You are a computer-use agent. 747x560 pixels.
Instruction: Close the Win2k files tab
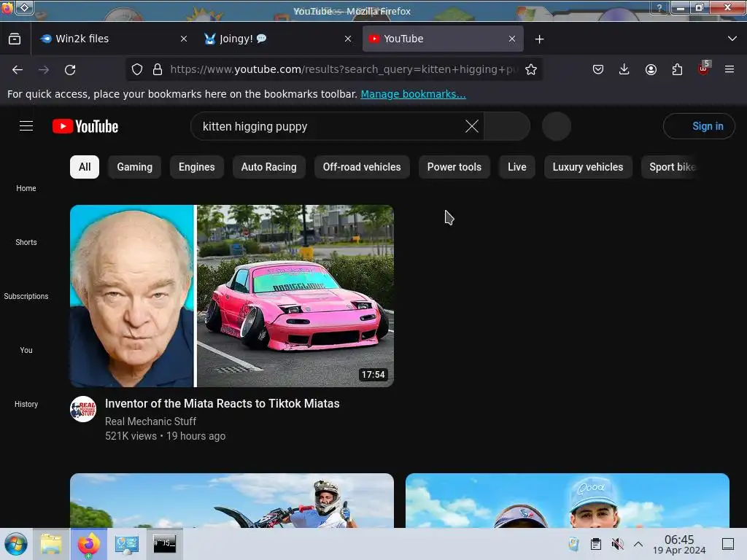pos(184,39)
